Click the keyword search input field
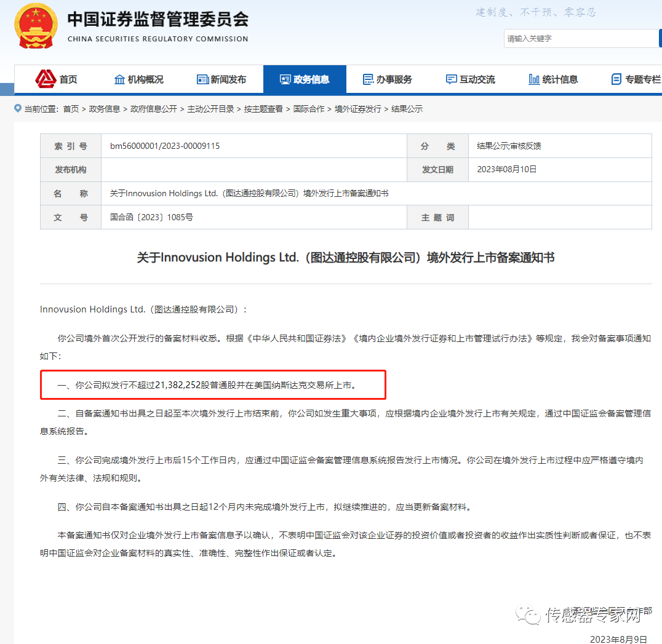The height and width of the screenshot is (644, 662). [581, 38]
